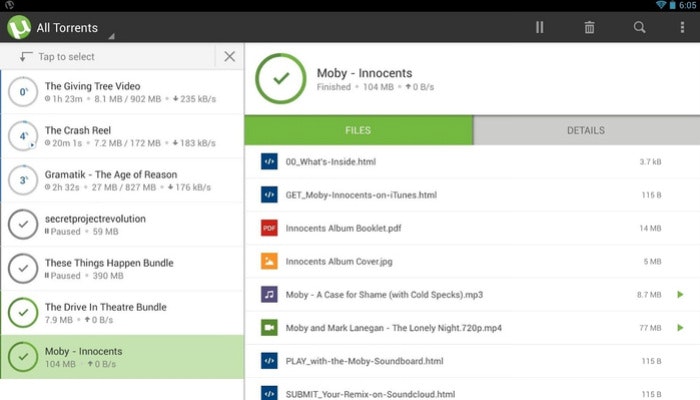Toggle These Things Happen Bundle check circle

tap(23, 268)
